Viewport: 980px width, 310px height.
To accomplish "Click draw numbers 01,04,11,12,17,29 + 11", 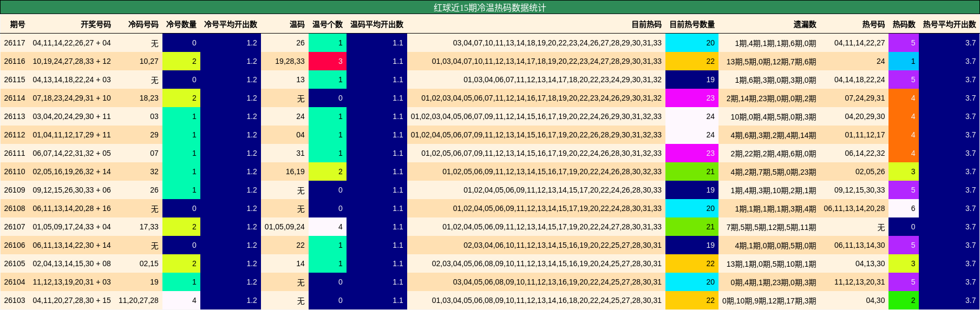I will tap(72, 135).
